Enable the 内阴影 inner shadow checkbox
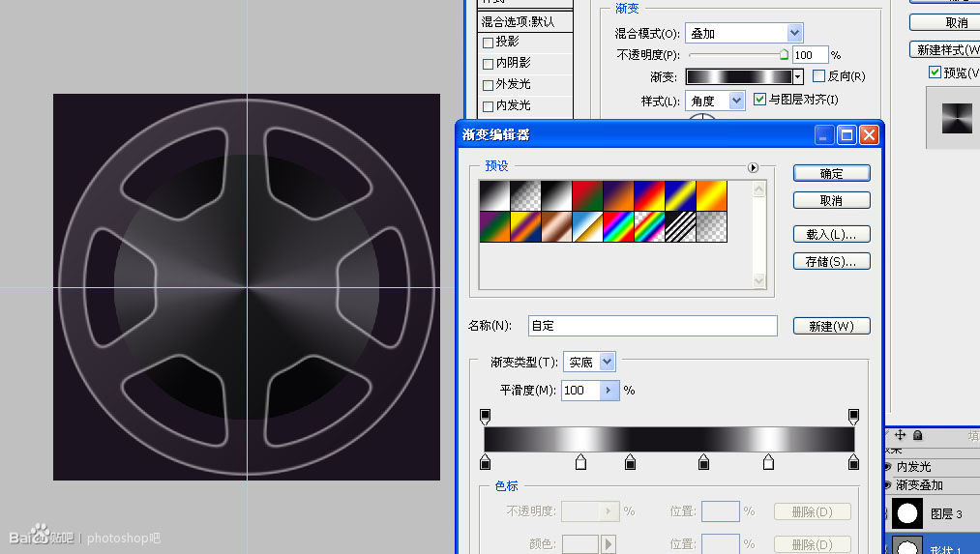The width and height of the screenshot is (980, 554). [x=489, y=64]
